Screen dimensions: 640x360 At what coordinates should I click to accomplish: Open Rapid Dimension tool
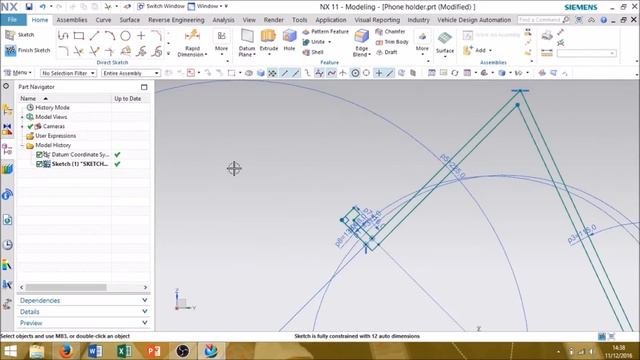192,43
